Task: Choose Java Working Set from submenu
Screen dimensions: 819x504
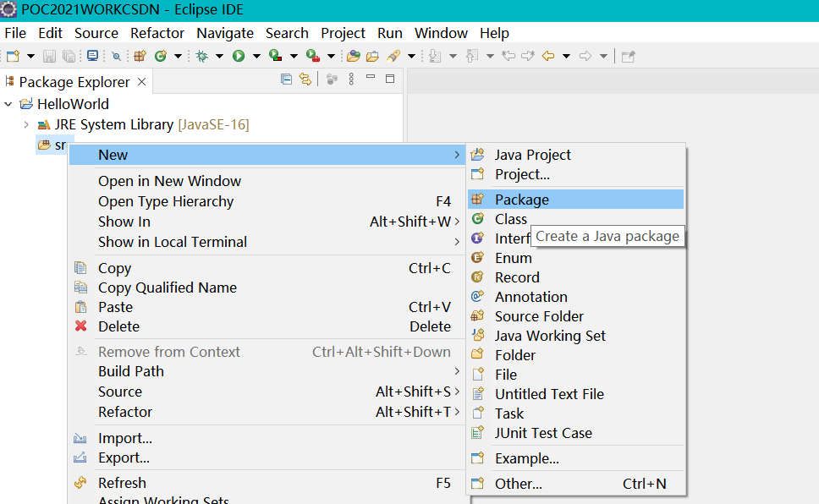Action: (575, 336)
